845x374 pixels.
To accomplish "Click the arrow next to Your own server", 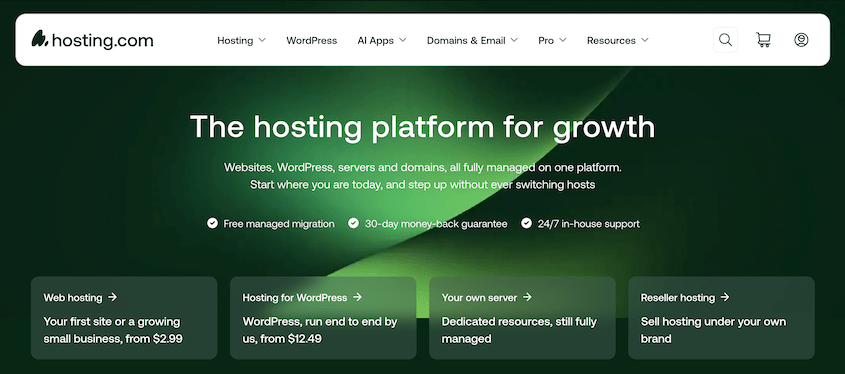I will 527,297.
